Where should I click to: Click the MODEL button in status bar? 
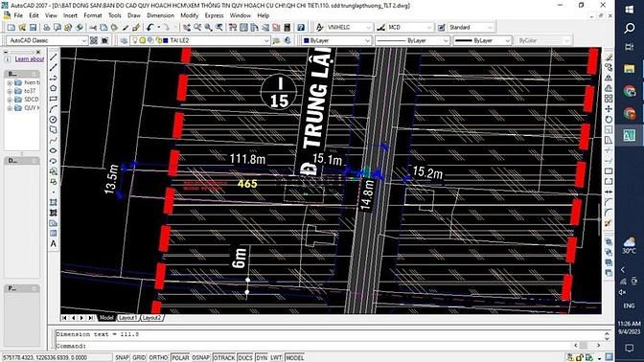click(294, 357)
